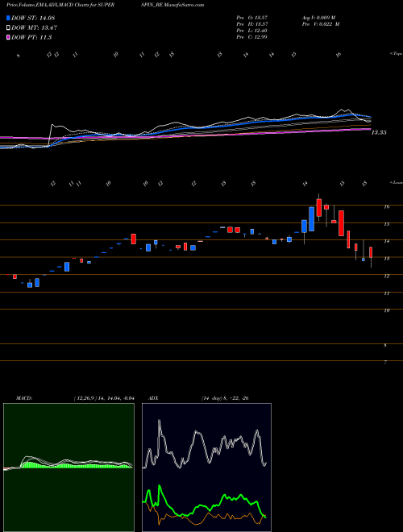Screen dimensions: 403x532
Task: Select the 'Pre O: 13.57' value
Action: [x=252, y=17]
